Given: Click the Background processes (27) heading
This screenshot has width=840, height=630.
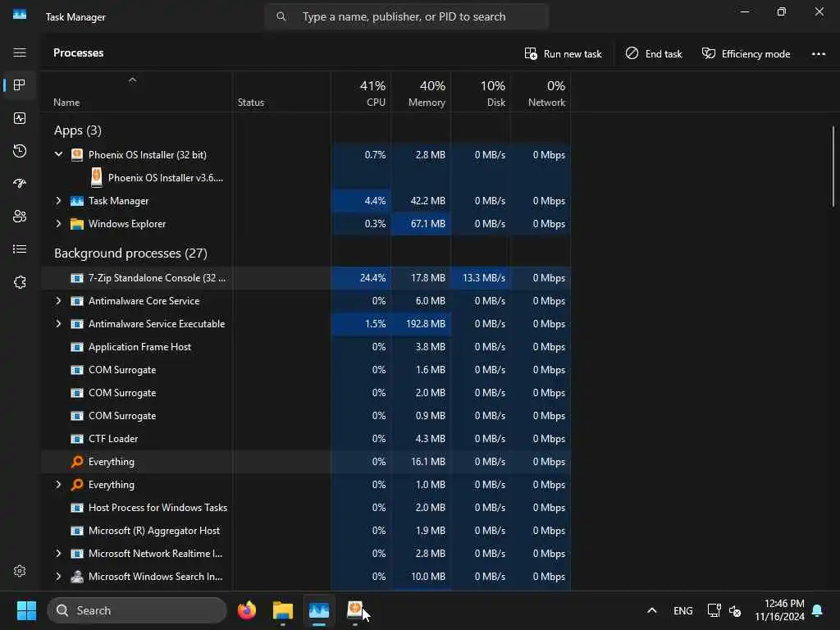Looking at the screenshot, I should pyautogui.click(x=130, y=253).
